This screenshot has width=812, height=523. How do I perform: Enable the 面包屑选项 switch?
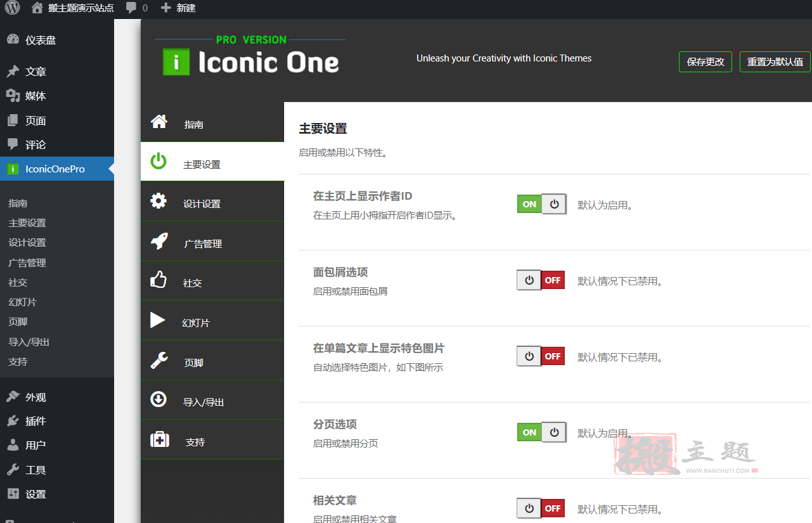click(541, 280)
